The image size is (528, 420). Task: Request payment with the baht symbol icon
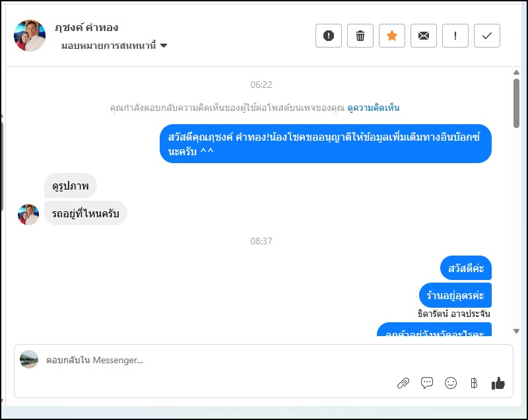(474, 383)
